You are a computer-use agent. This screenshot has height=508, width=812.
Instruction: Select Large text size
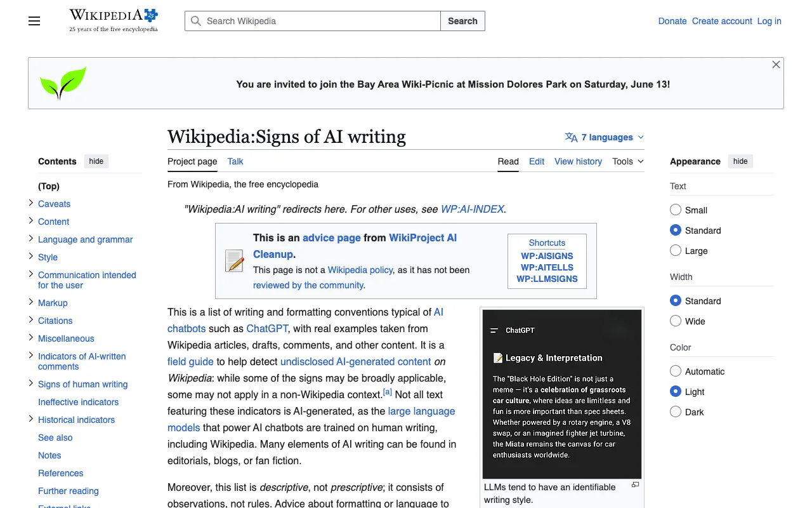(x=676, y=250)
